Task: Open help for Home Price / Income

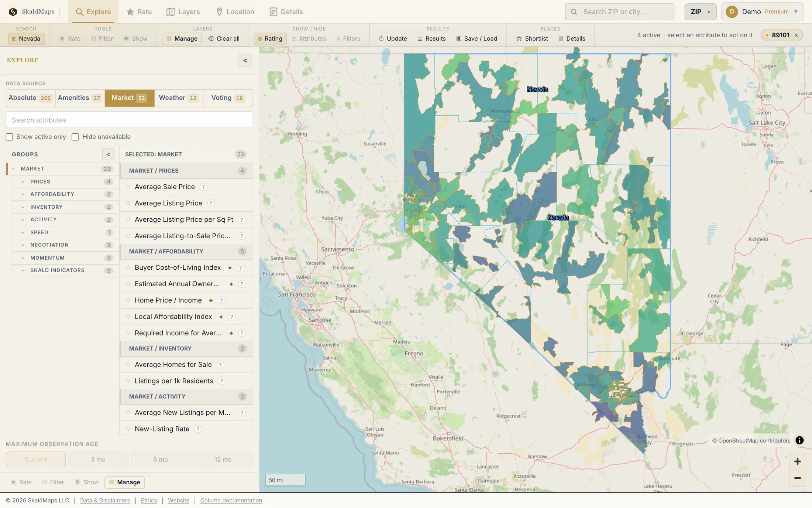Action: [x=221, y=300]
